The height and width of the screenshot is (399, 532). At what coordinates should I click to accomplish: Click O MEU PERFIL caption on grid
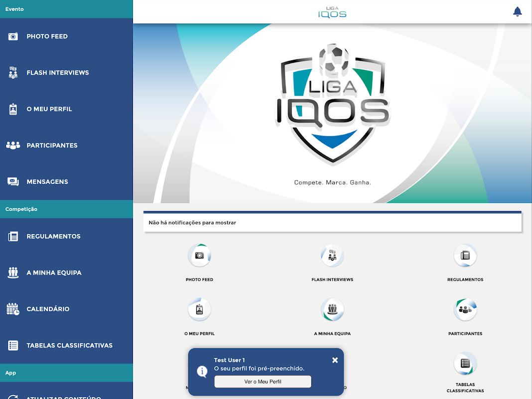pos(199,334)
